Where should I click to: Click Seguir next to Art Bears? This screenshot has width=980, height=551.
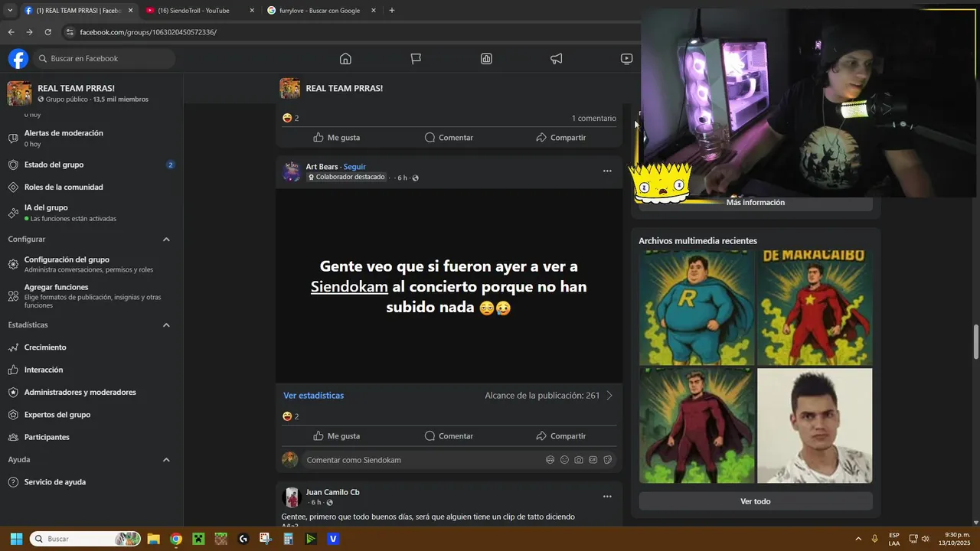click(354, 167)
